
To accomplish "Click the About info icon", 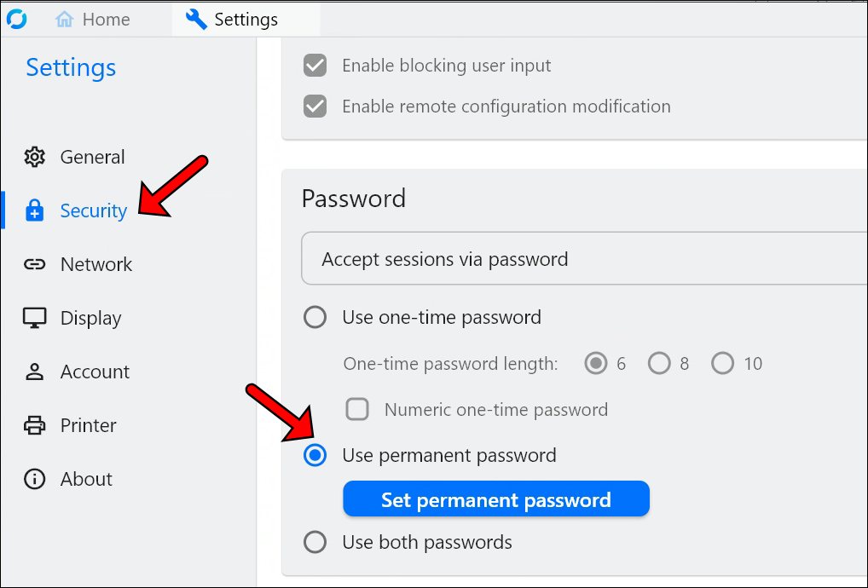I will (x=35, y=479).
